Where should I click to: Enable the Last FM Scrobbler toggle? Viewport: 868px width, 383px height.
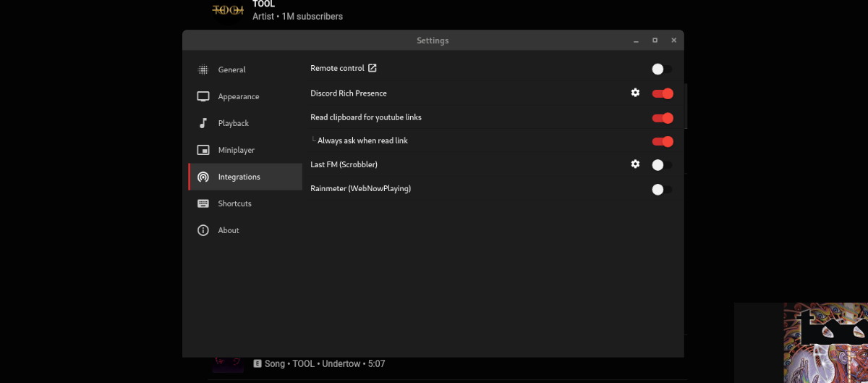point(661,165)
